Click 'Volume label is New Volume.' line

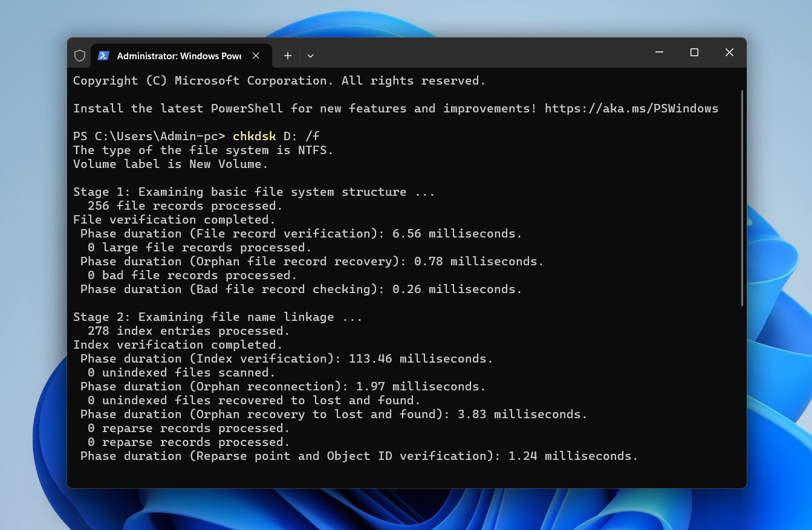(171, 164)
